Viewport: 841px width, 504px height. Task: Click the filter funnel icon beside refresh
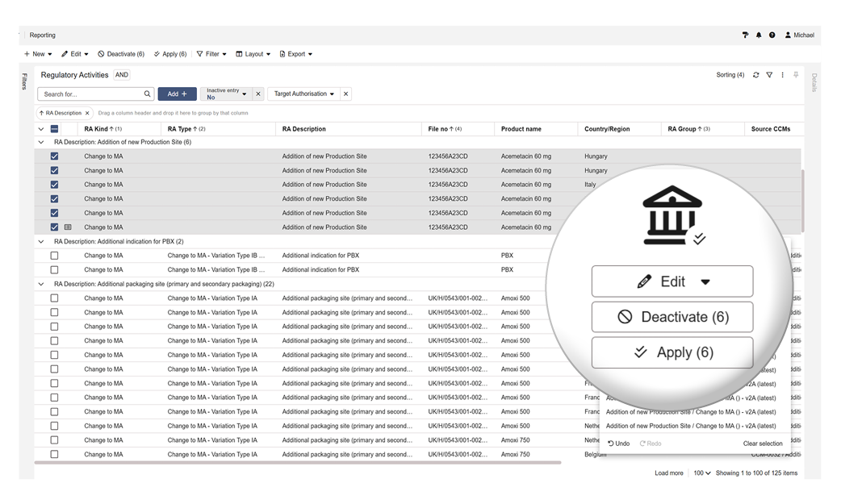[769, 75]
